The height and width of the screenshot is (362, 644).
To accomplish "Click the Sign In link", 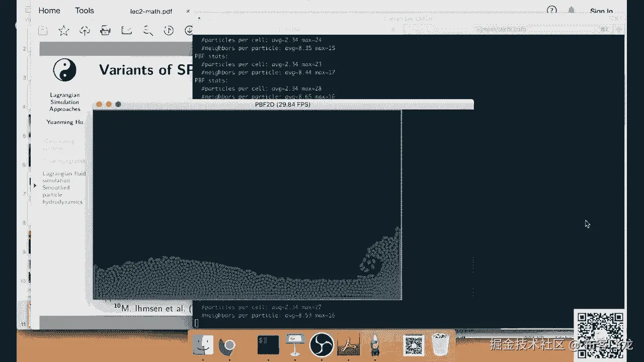I will coord(601,11).
